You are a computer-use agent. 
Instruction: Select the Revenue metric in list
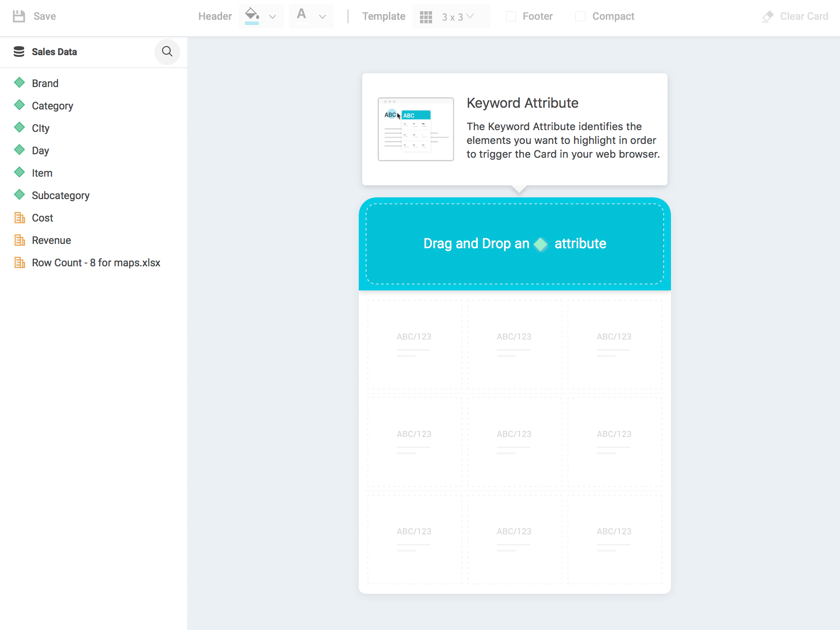pos(51,240)
